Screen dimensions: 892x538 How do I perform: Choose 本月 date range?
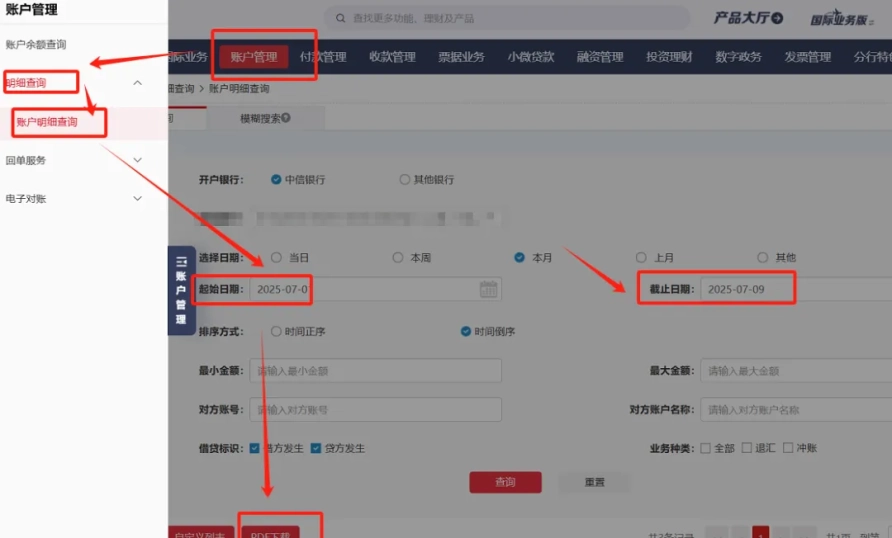point(519,258)
